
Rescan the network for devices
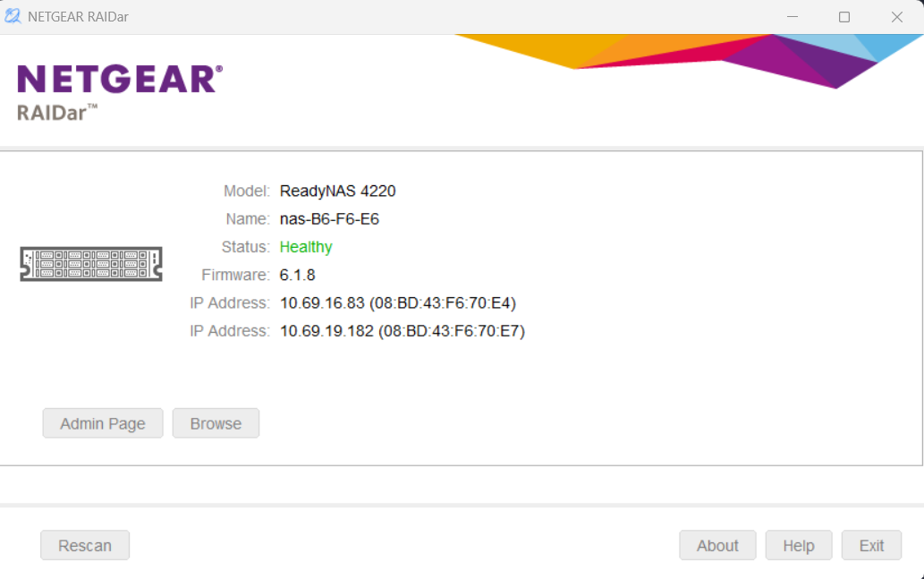(x=85, y=545)
